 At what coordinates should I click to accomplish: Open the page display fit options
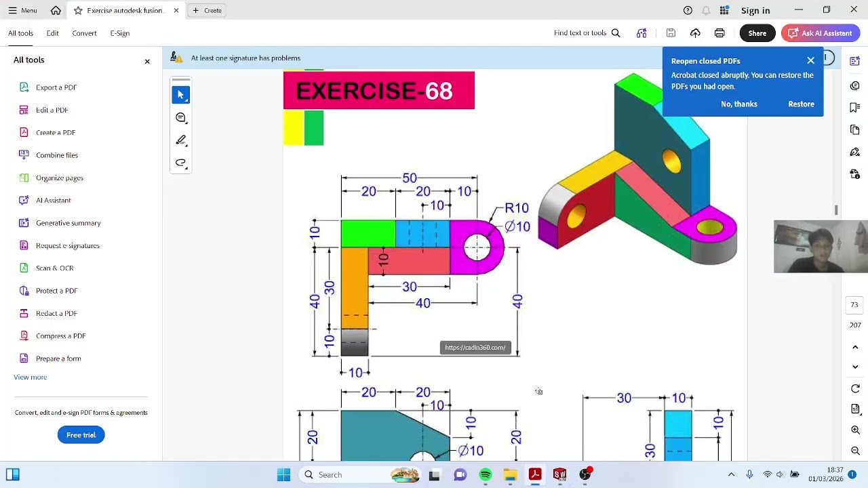[855, 409]
